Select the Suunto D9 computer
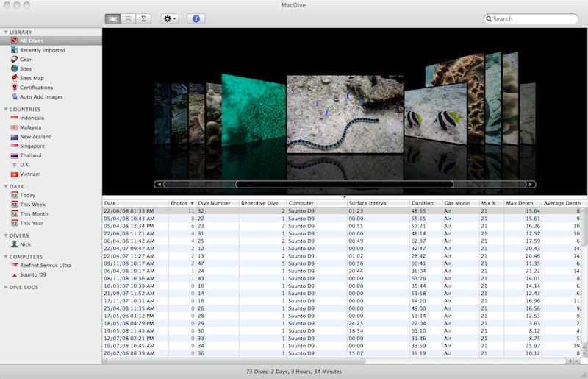 click(35, 274)
